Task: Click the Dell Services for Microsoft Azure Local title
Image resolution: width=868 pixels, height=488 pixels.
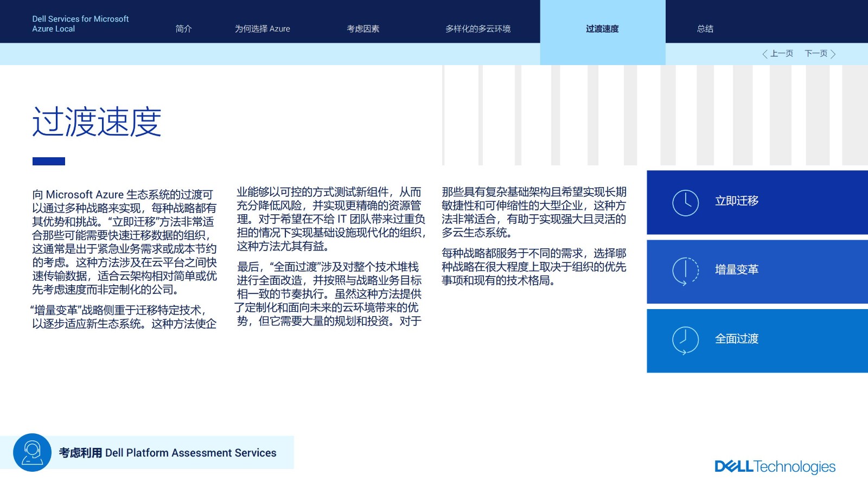Action: click(80, 24)
